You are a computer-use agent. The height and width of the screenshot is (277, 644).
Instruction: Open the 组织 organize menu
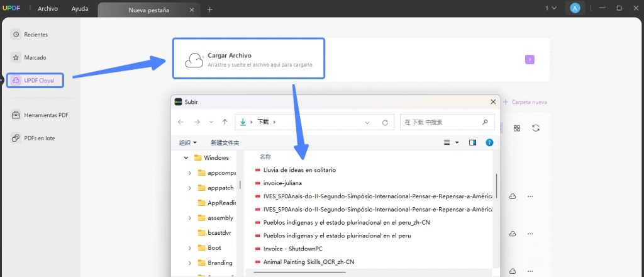pos(187,143)
